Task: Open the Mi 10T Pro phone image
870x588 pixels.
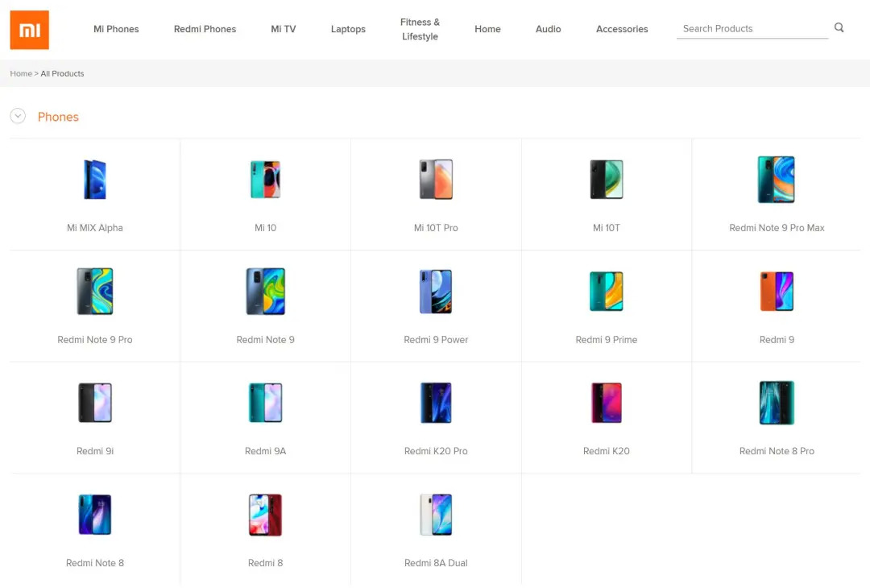Action: 436,179
